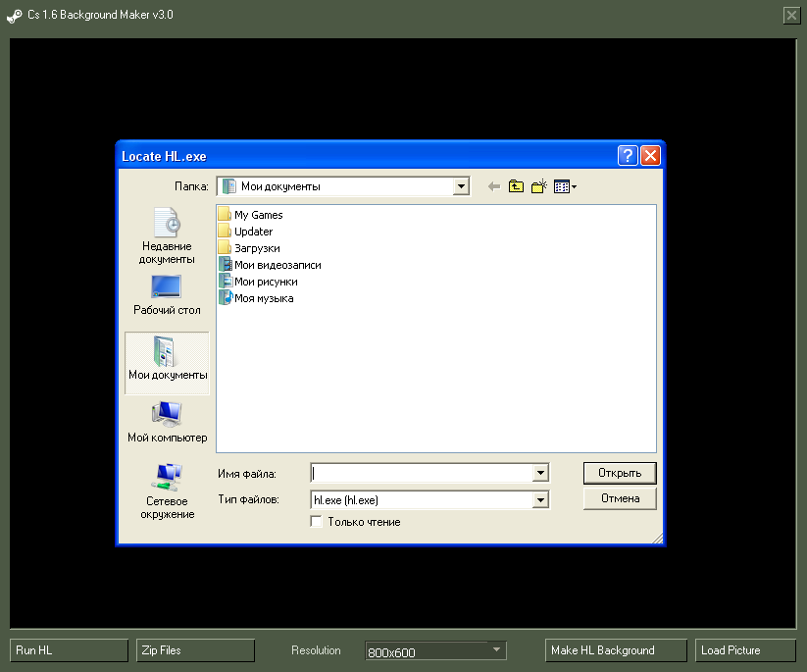The height and width of the screenshot is (672, 807).
Task: Toggle the Только чтение checkbox
Action: pos(316,522)
